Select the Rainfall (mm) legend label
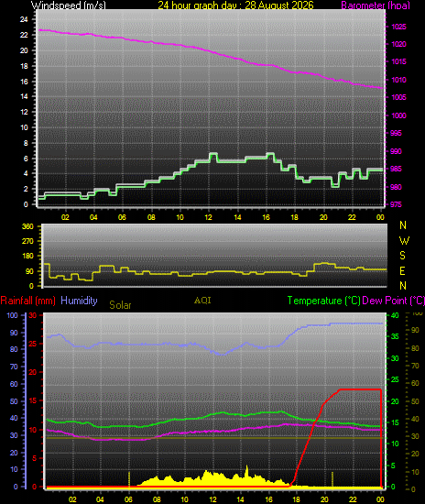This screenshot has height=504, width=425. 28,301
